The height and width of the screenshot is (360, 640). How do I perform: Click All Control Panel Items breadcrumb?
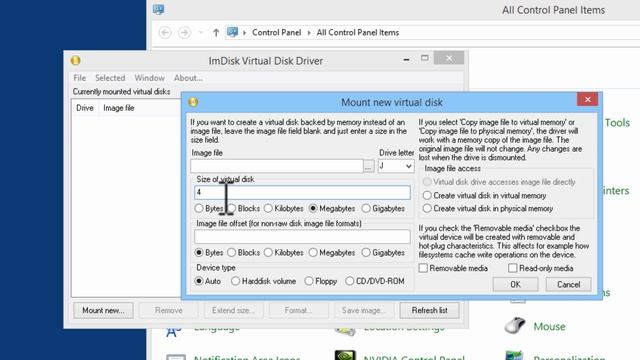tap(358, 33)
